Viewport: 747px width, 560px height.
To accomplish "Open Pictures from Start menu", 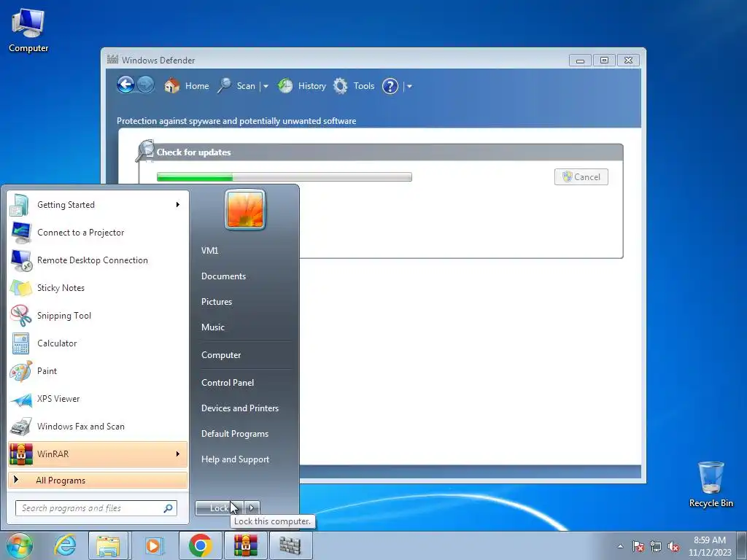I will (x=217, y=301).
